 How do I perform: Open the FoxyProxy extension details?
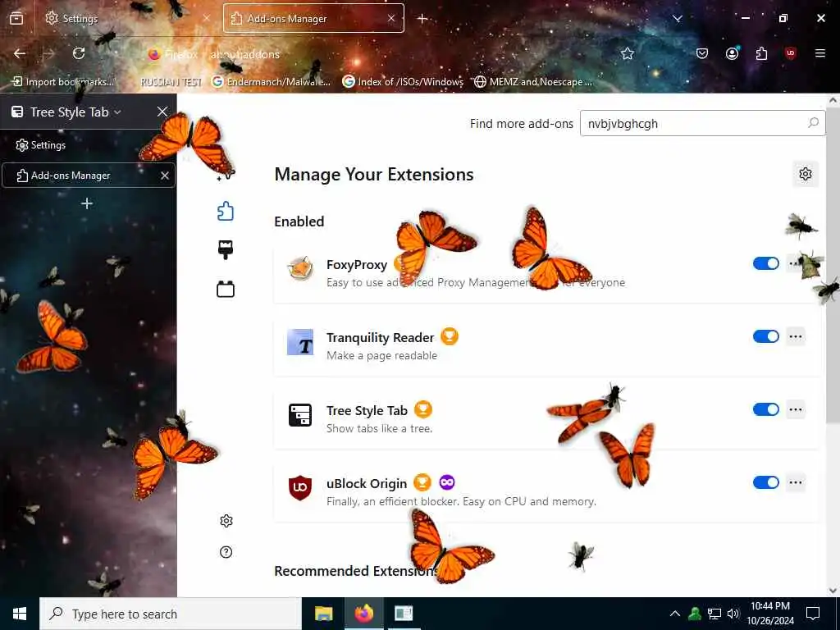click(546, 272)
